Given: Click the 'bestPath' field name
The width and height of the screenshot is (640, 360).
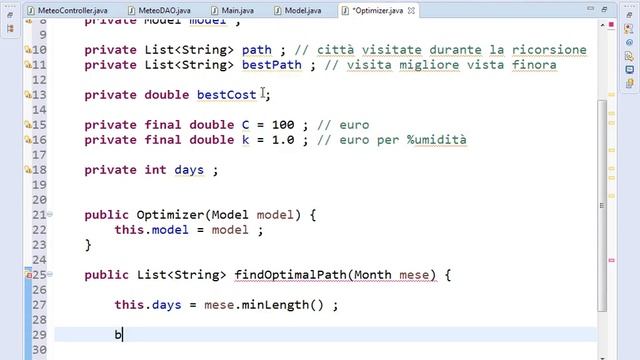Looking at the screenshot, I should click(272, 65).
